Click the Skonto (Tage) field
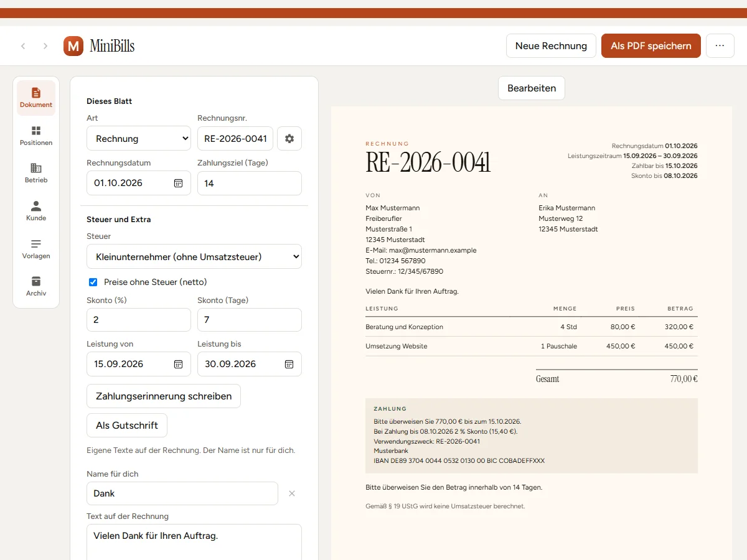The width and height of the screenshot is (747, 560). (x=250, y=320)
